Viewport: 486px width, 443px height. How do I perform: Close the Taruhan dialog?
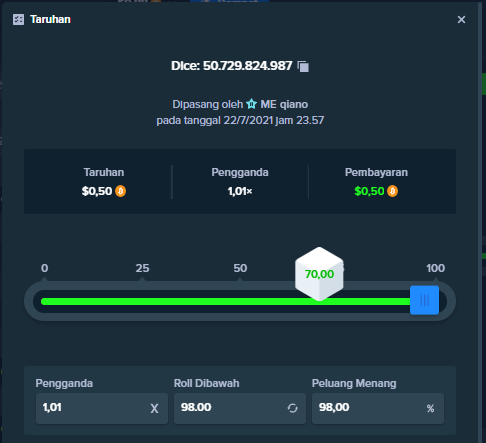click(x=461, y=20)
